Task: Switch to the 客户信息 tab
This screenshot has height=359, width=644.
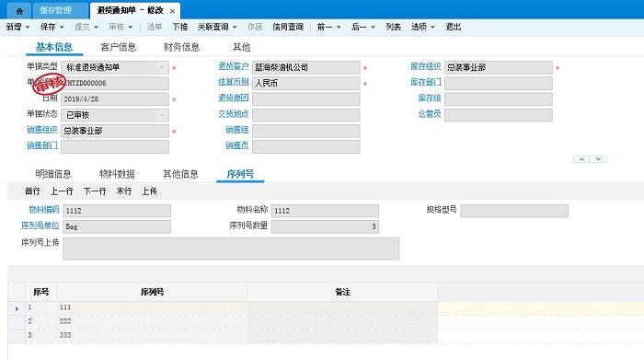Action: click(x=119, y=47)
